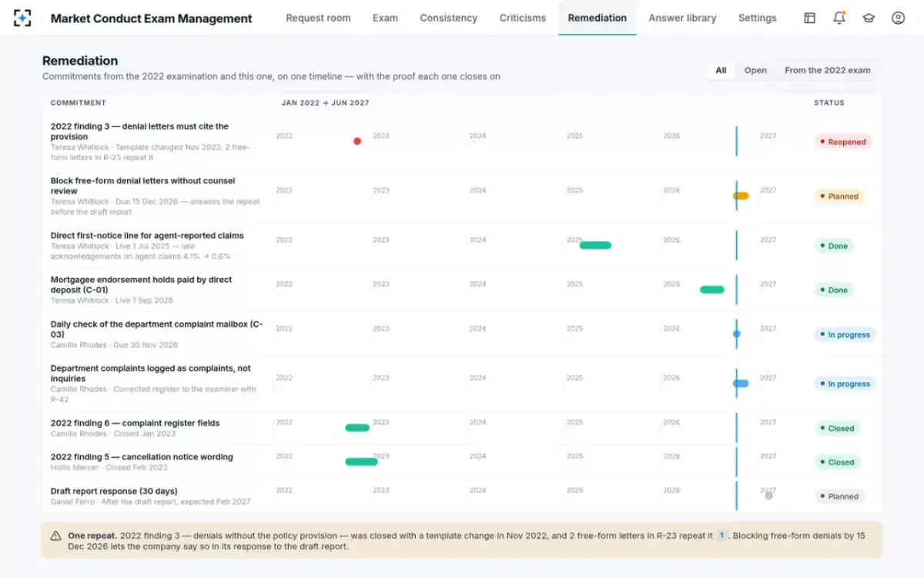
Task: Click Done badge on Mortgagee endorsement row
Action: click(x=834, y=290)
